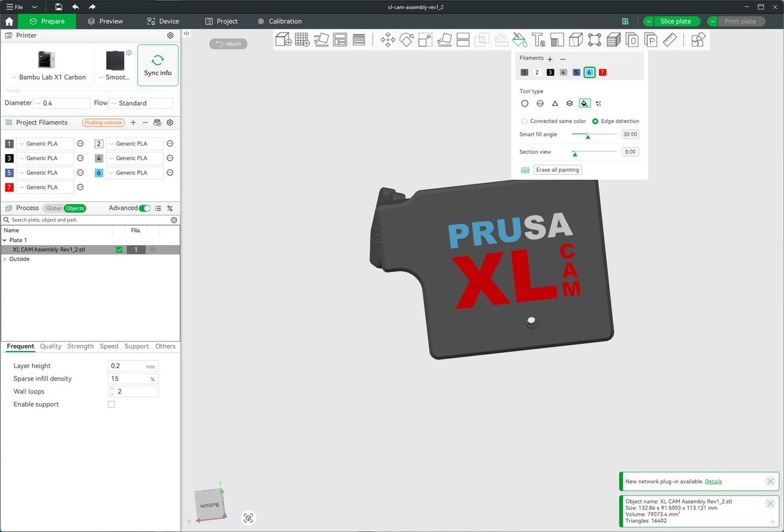The image size is (784, 532).
Task: Click the save project floppy icon
Action: coord(58,7)
